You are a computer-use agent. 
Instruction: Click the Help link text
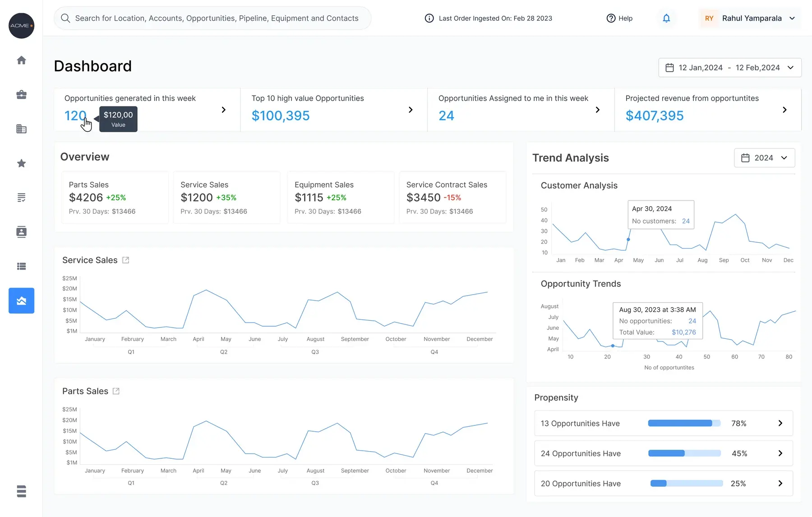[x=625, y=18]
